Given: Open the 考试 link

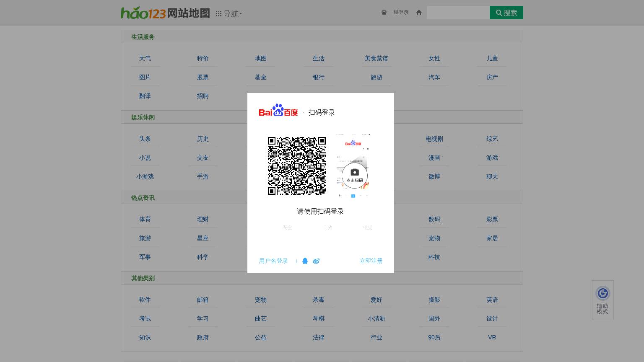Looking at the screenshot, I should pyautogui.click(x=145, y=318).
